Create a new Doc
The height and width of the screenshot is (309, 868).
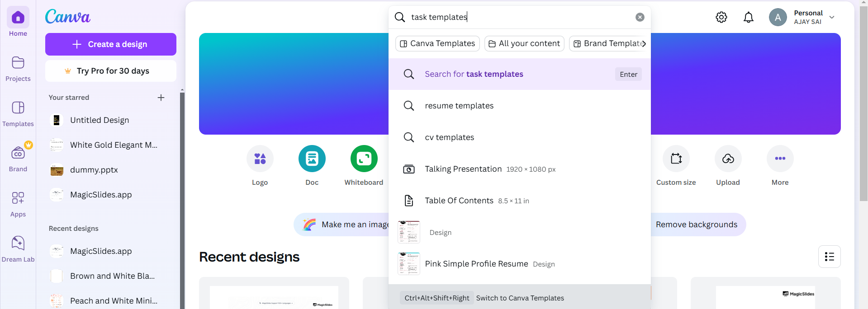point(312,159)
